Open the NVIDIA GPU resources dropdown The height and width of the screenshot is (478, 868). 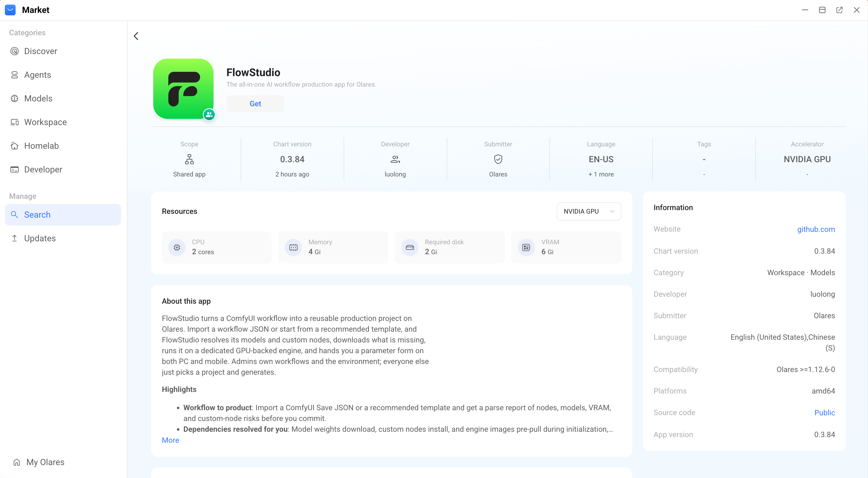pyautogui.click(x=589, y=211)
